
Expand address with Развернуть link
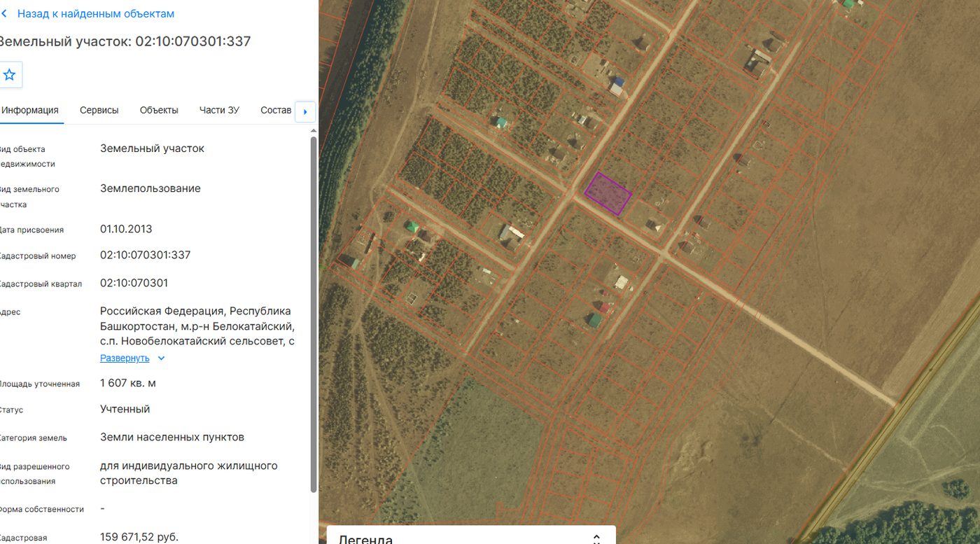click(x=125, y=358)
